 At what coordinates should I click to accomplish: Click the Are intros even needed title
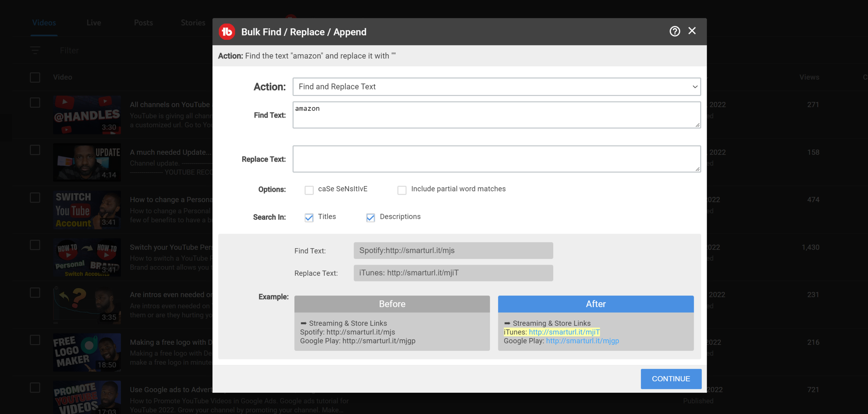(171, 295)
